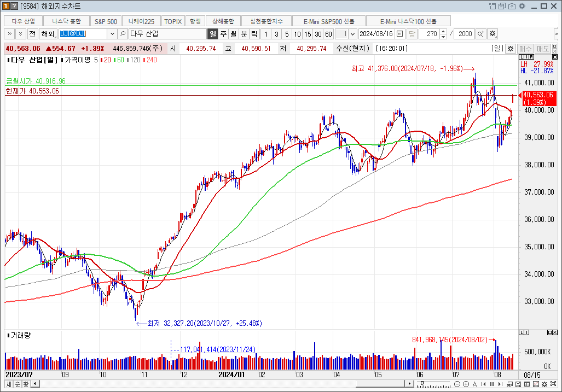
Task: Select the 일 (daily) period toggle
Action: click(x=213, y=34)
